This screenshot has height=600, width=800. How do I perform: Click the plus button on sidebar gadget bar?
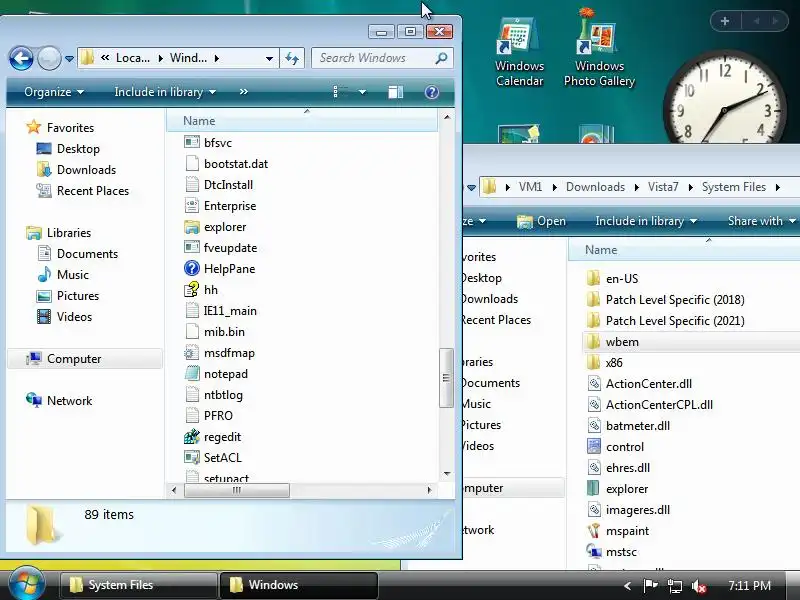pos(725,21)
